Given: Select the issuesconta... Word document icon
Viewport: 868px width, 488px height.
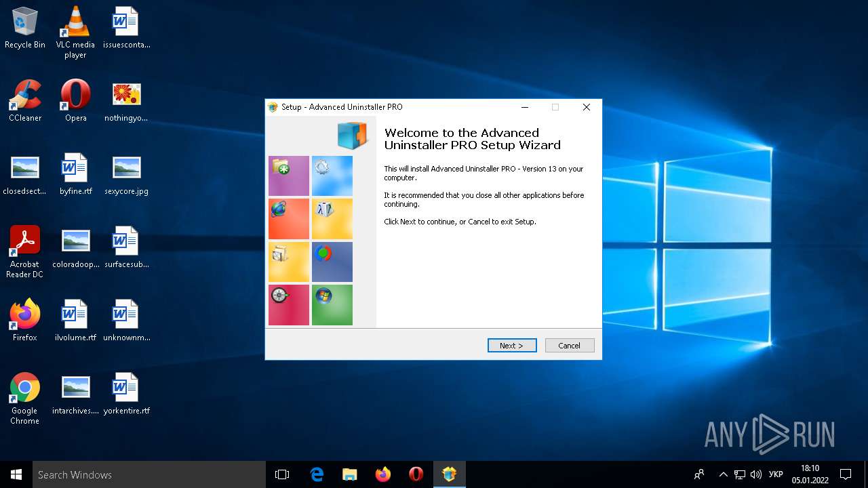Looking at the screenshot, I should [x=126, y=28].
